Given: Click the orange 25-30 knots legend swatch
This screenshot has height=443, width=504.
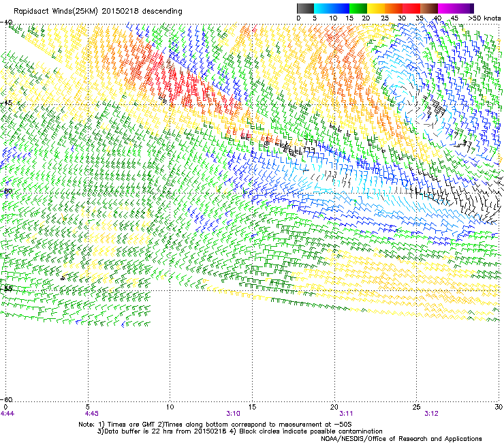Looking at the screenshot, I should (394, 8).
